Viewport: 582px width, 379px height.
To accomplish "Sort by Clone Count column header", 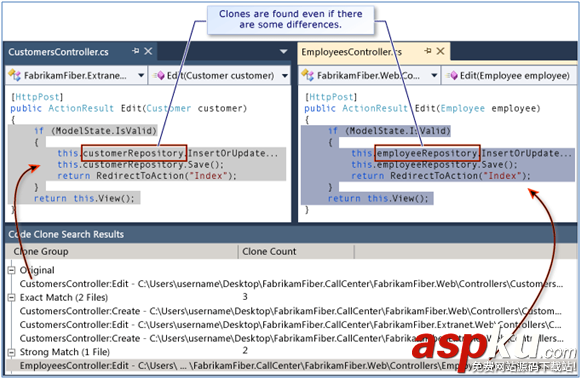I will 296,251.
